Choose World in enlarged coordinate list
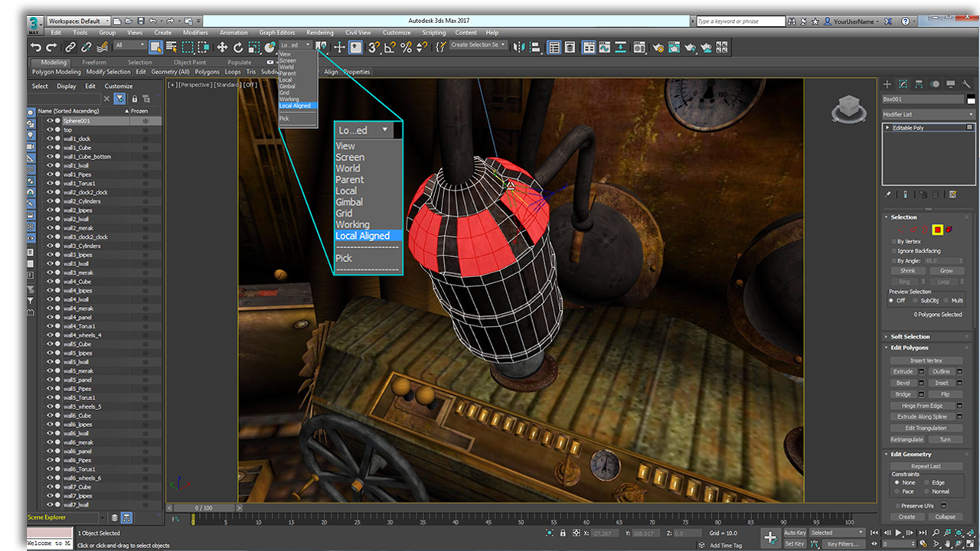 point(348,168)
